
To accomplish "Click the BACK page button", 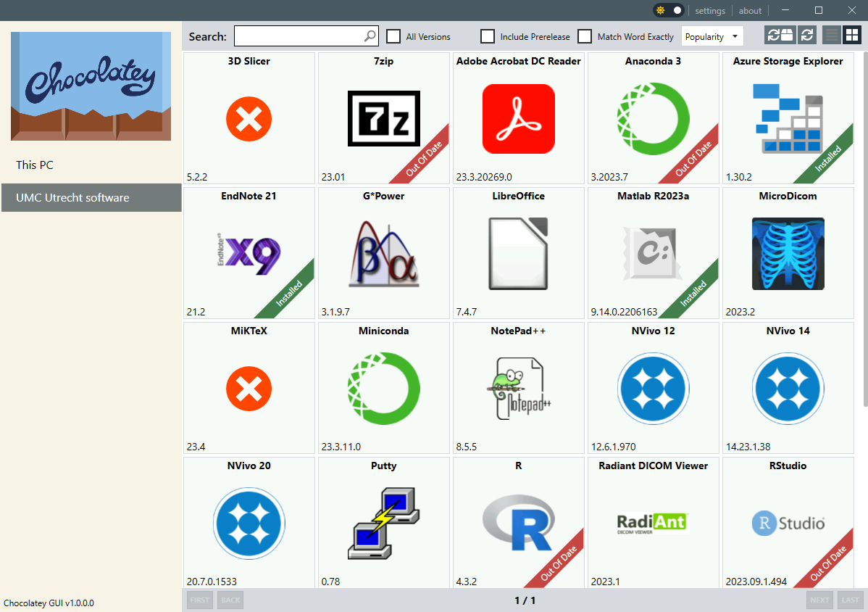I will pos(231,600).
